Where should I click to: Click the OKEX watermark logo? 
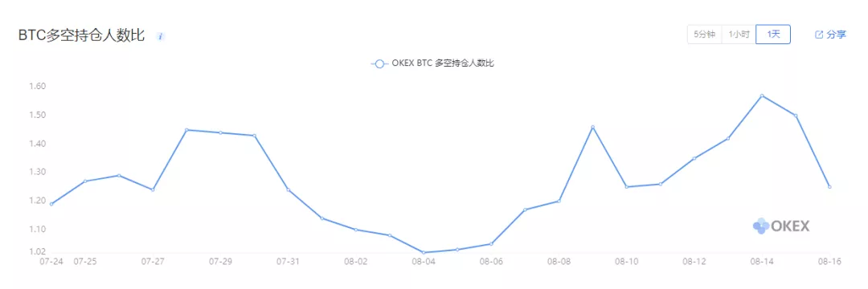tap(781, 226)
